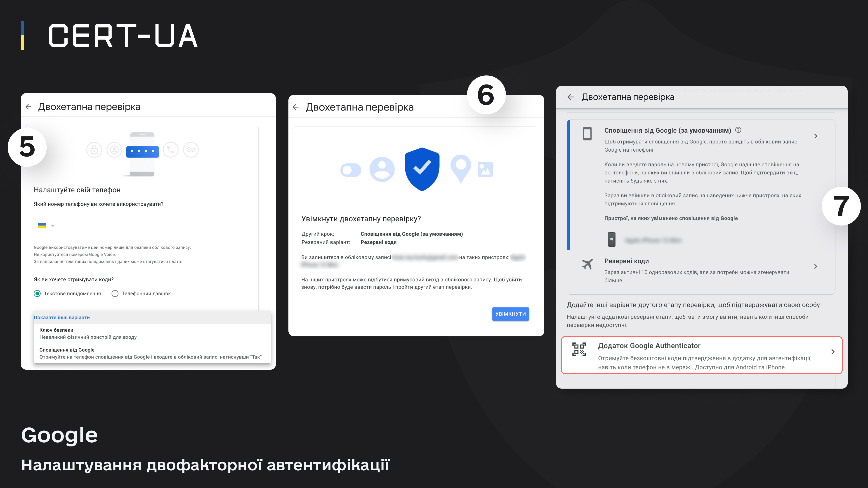The height and width of the screenshot is (488, 868).
Task: Click the airplane icon beside Резервні коди
Action: pyautogui.click(x=587, y=264)
